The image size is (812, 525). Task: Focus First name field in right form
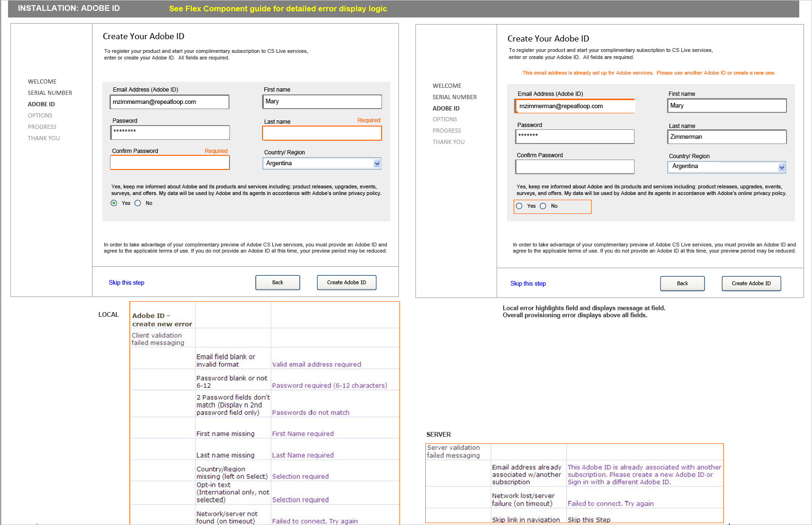point(727,106)
